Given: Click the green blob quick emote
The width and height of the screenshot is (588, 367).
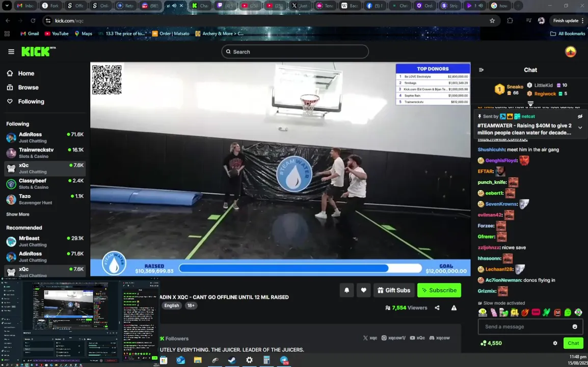Looking at the screenshot, I should click(x=568, y=312).
